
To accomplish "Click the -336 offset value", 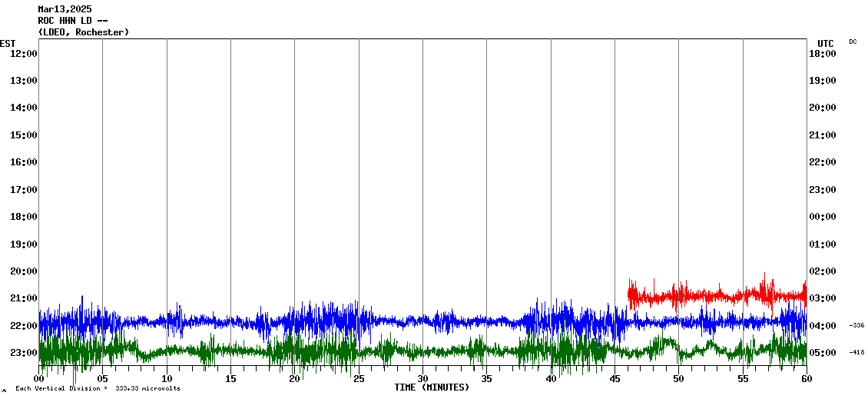I will click(856, 326).
